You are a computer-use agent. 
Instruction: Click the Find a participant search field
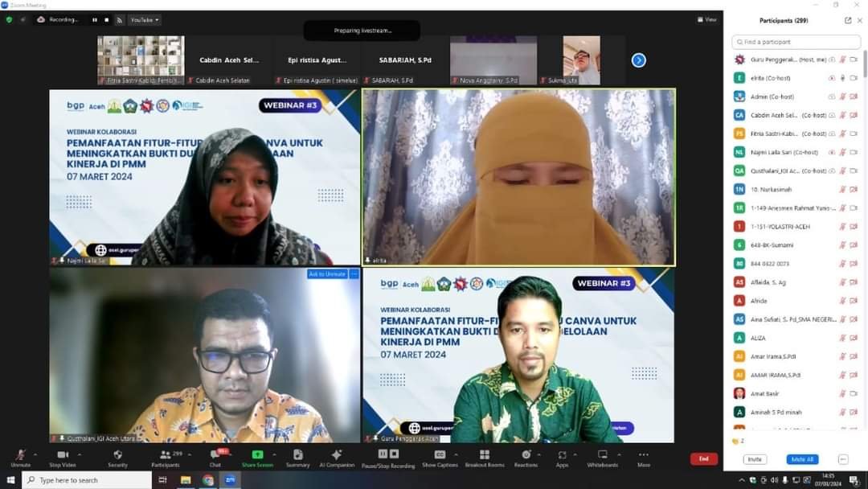coord(794,41)
